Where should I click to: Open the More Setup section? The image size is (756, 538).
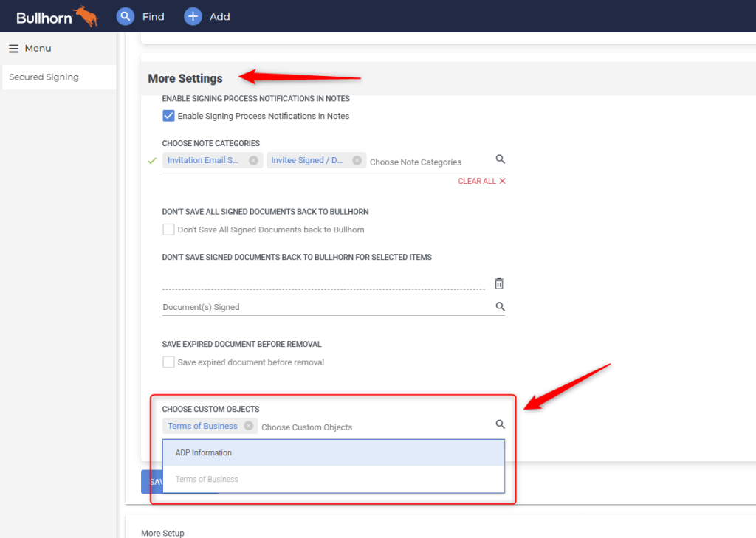tap(162, 532)
